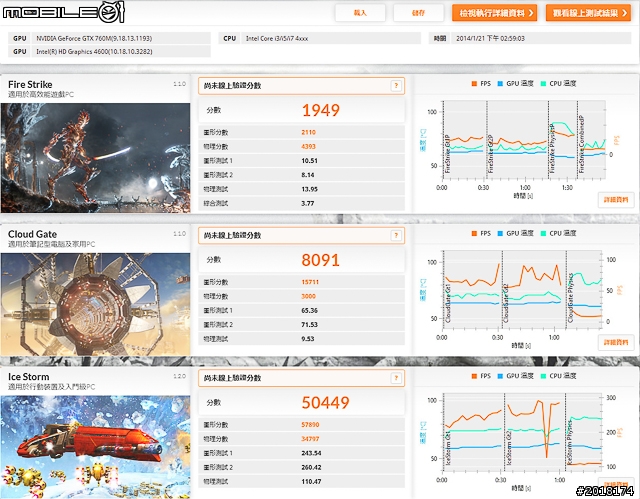Click Cloud Gate graphics score 15711
This screenshot has width=640, height=499.
click(310, 282)
